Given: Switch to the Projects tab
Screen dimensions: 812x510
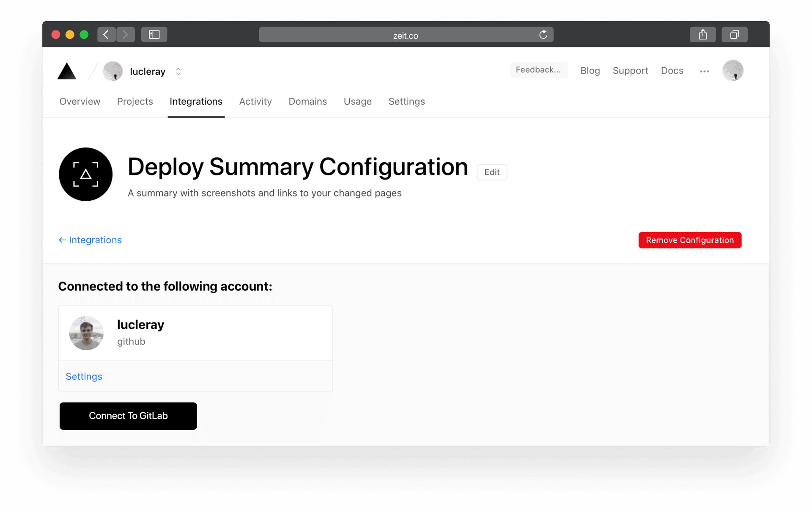Looking at the screenshot, I should click(x=135, y=101).
